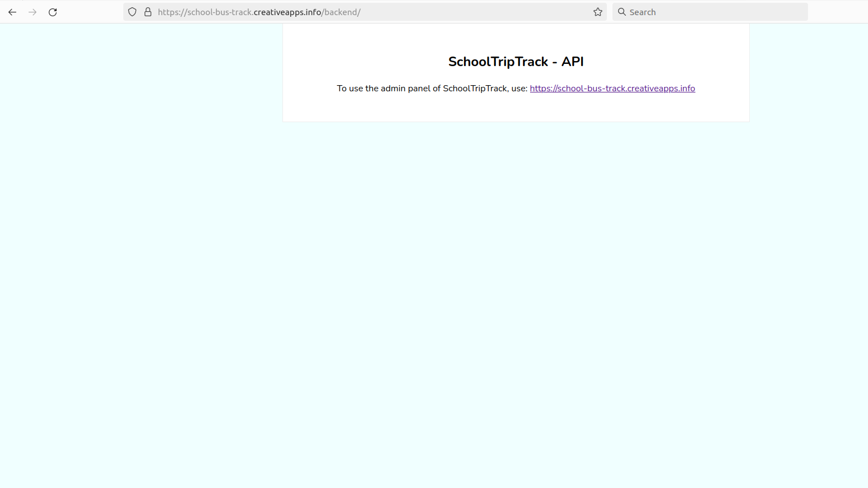
Task: Click the back navigation arrow icon
Action: [x=12, y=12]
